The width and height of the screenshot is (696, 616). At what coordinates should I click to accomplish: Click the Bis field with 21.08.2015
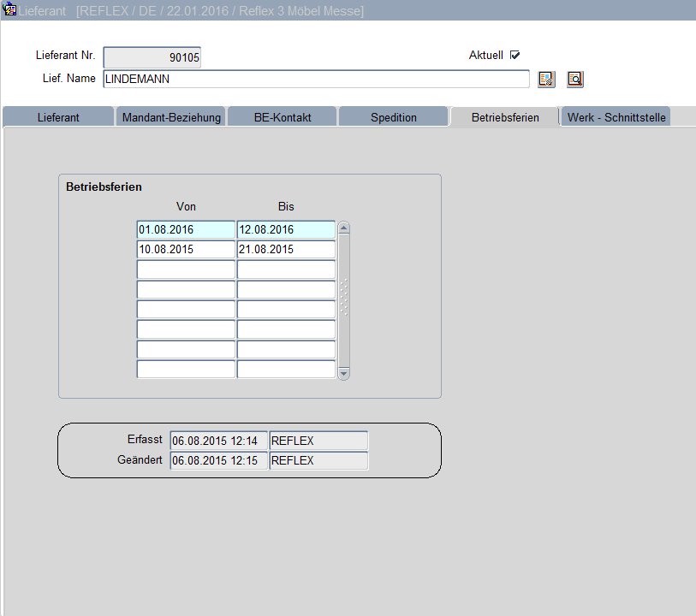286,250
